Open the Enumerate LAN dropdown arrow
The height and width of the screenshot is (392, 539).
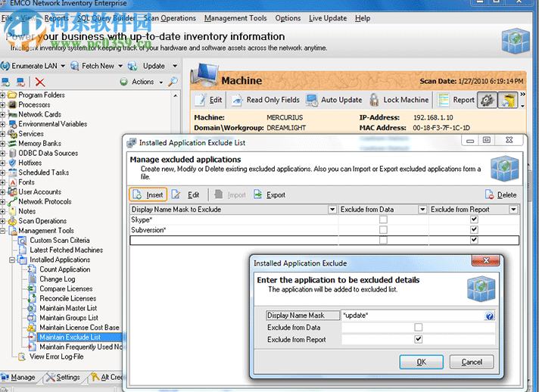[x=63, y=66]
